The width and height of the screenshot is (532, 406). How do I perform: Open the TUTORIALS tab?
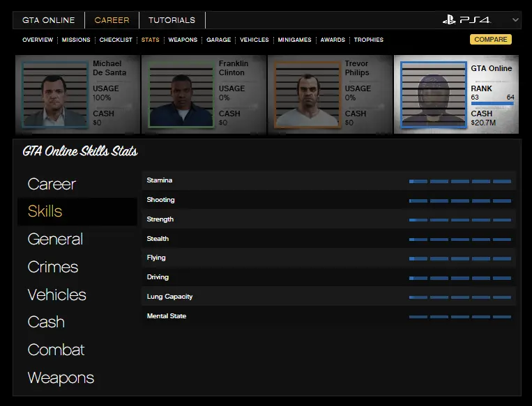172,20
